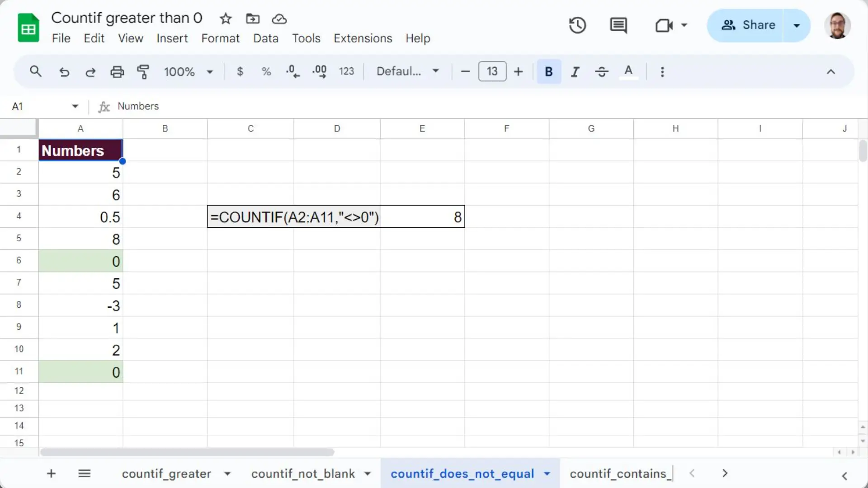Star this spreadsheet document
868x488 pixels.
pyautogui.click(x=225, y=19)
